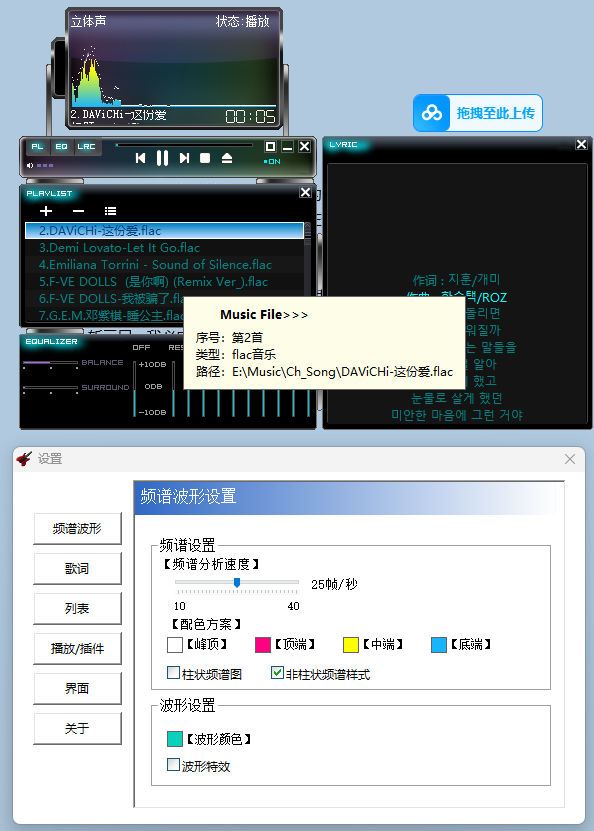Mute via the speaker volume icon
The width and height of the screenshot is (594, 831).
[x=30, y=165]
